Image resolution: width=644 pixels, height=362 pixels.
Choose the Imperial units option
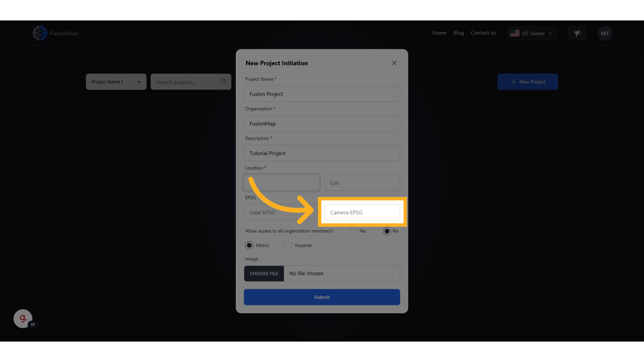[x=288, y=245]
